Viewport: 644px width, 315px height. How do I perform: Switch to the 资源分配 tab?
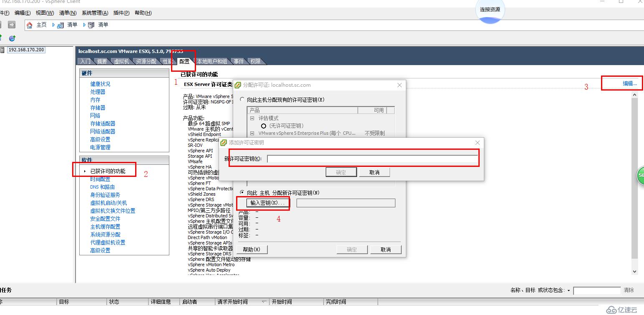click(x=146, y=61)
